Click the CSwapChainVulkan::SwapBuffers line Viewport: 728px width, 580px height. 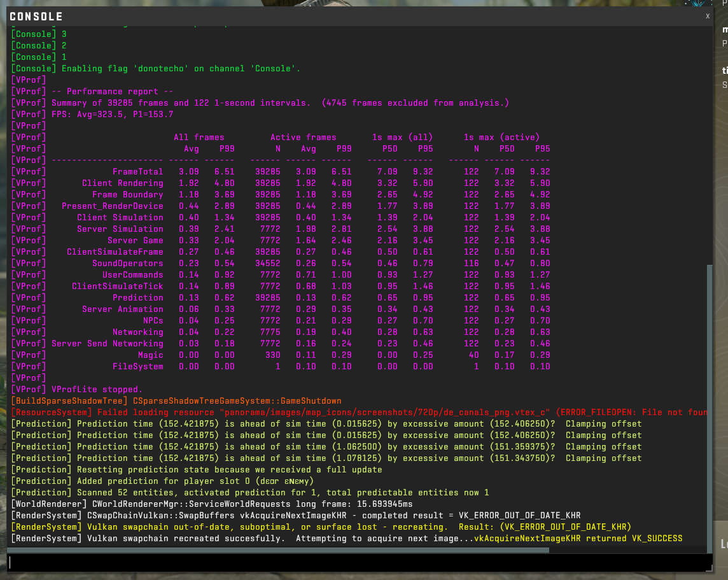tap(296, 516)
